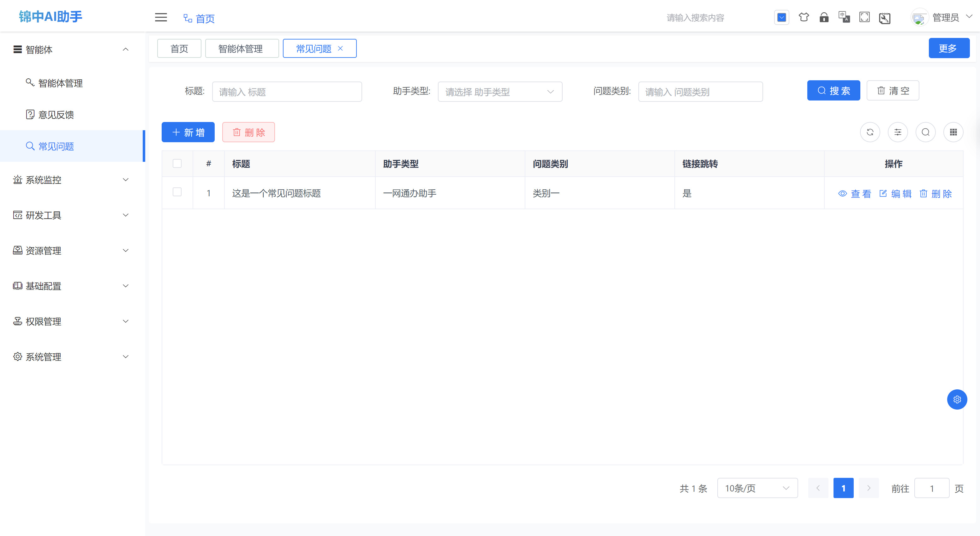
Task: Open column display settings icon
Action: point(898,132)
